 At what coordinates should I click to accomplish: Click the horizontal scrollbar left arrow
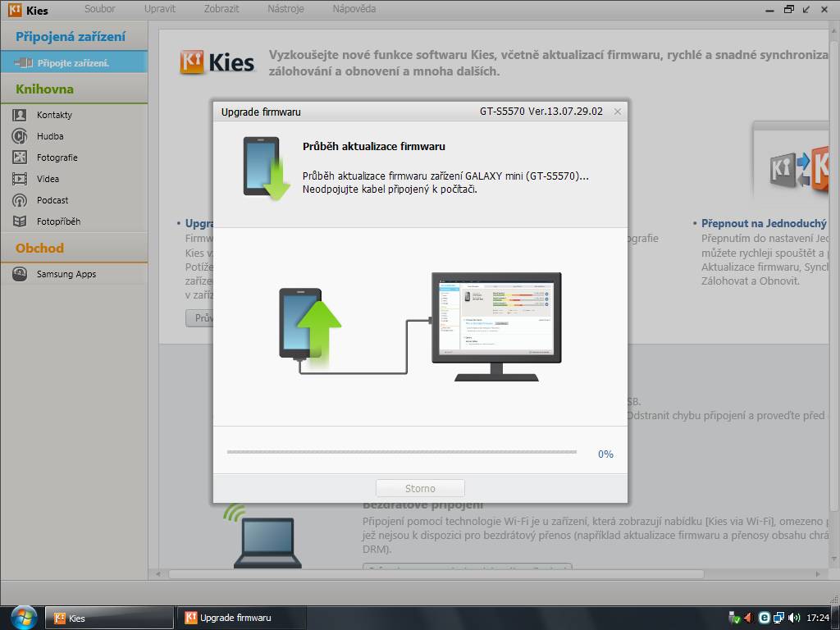pyautogui.click(x=158, y=574)
